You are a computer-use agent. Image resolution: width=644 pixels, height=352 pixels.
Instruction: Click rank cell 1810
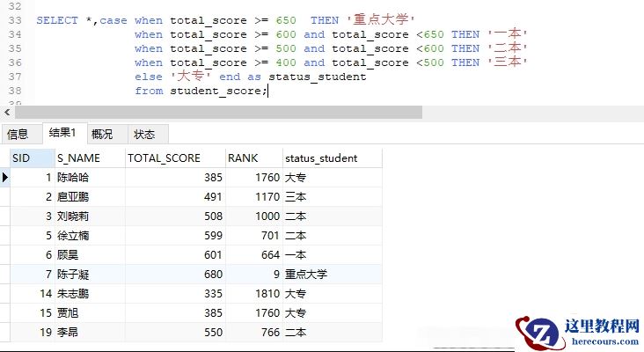(x=254, y=293)
